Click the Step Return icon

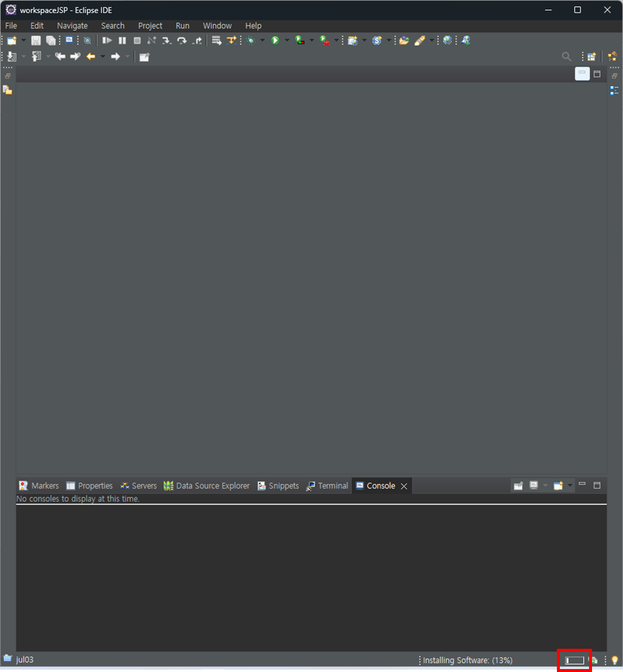197,40
